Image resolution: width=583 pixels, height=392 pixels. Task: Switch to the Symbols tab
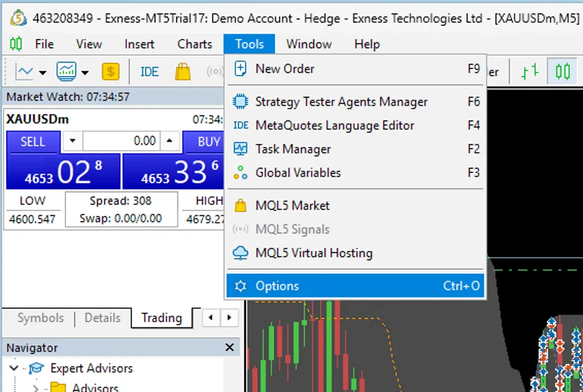point(40,318)
